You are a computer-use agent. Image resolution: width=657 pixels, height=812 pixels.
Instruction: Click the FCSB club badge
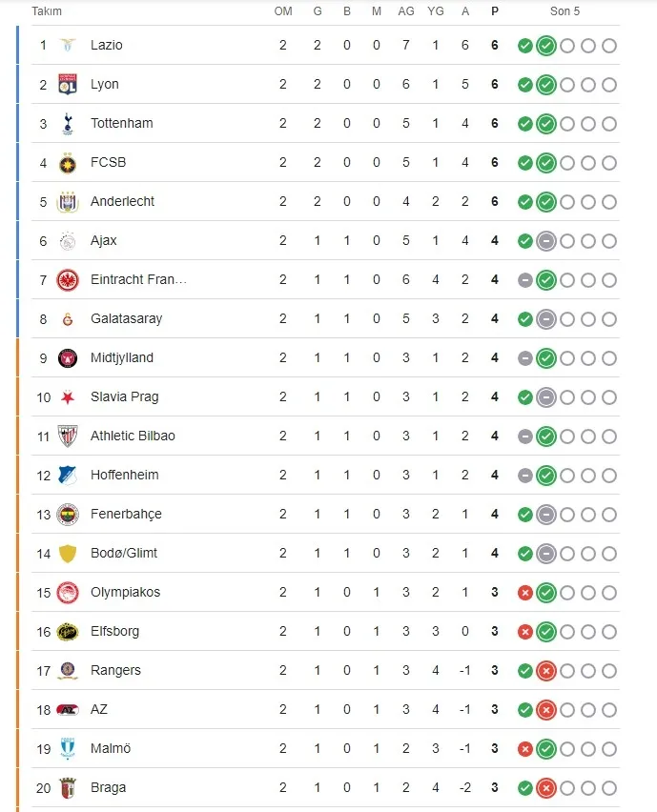[x=68, y=163]
